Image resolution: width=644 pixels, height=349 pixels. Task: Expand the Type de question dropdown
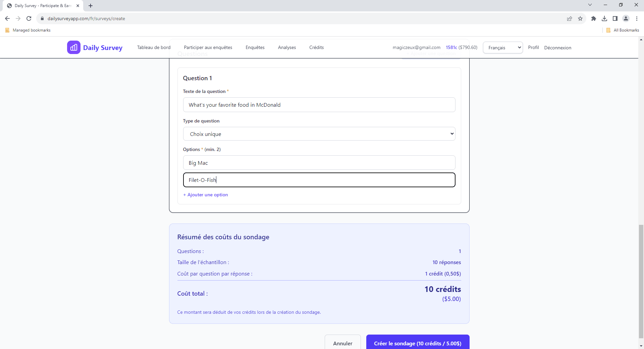tap(319, 134)
